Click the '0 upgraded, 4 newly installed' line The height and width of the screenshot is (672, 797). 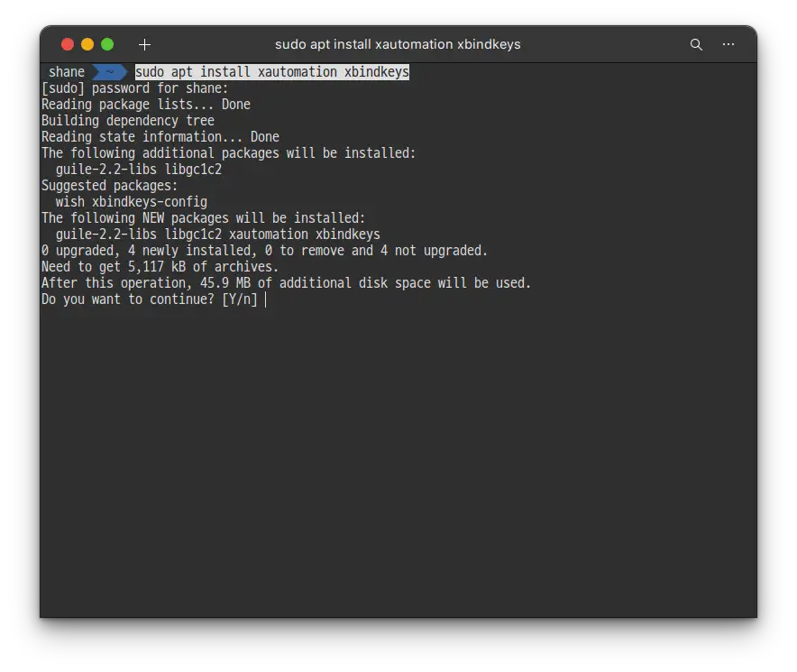coord(264,251)
